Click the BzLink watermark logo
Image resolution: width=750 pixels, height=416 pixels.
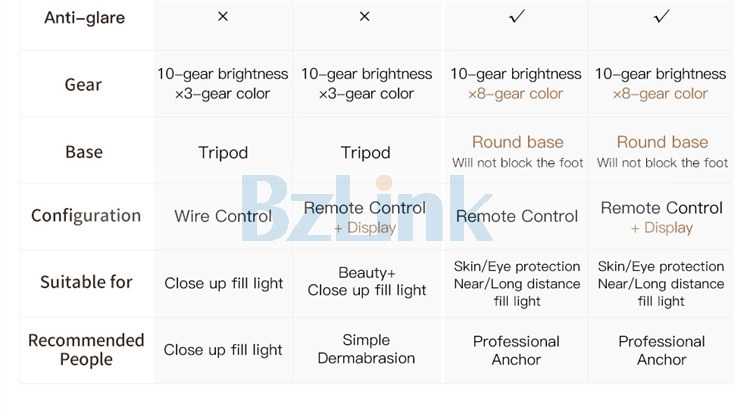(367, 208)
